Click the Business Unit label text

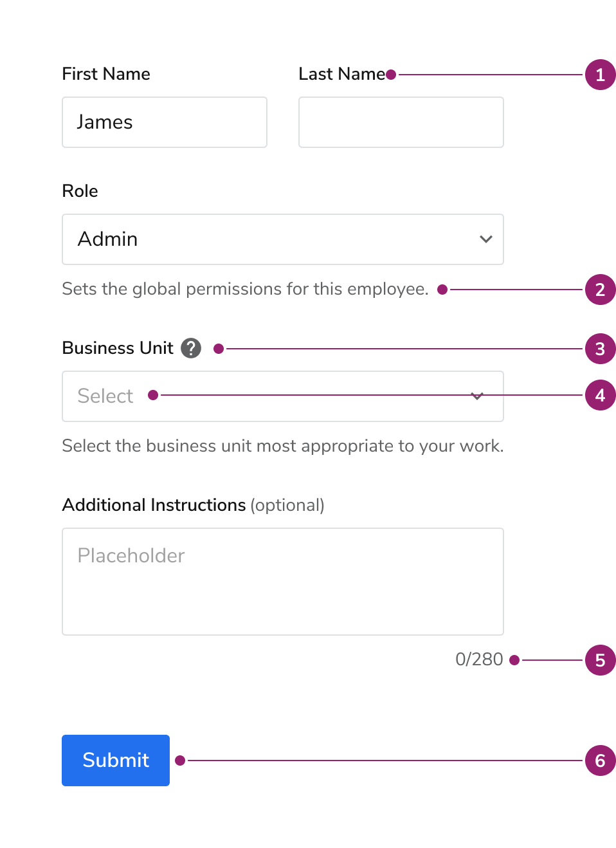click(x=118, y=348)
